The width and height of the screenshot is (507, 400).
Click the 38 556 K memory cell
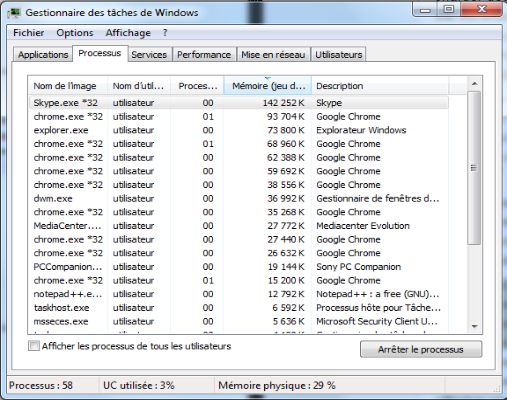(286, 185)
